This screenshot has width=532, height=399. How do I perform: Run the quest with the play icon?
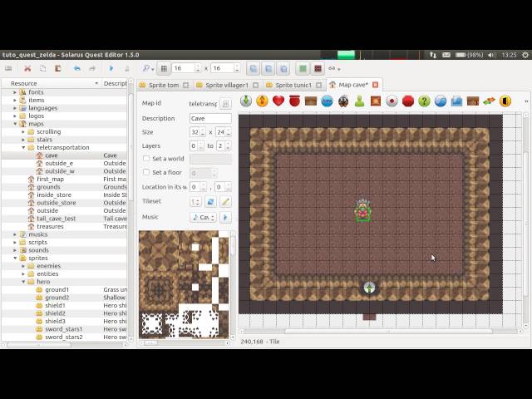point(111,68)
